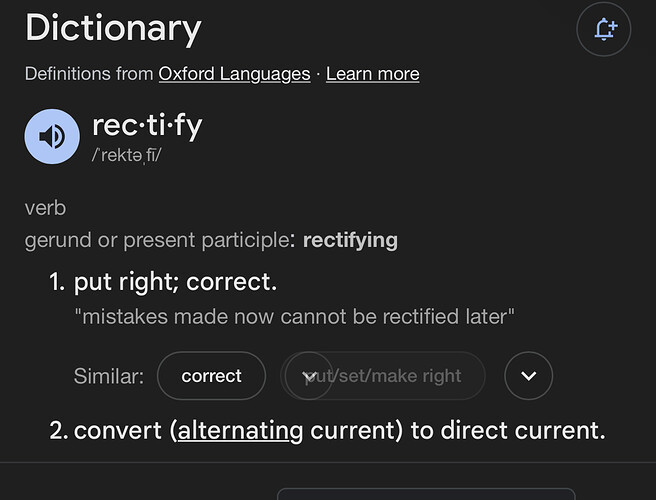Select the 'correct' synonym chip

[211, 376]
